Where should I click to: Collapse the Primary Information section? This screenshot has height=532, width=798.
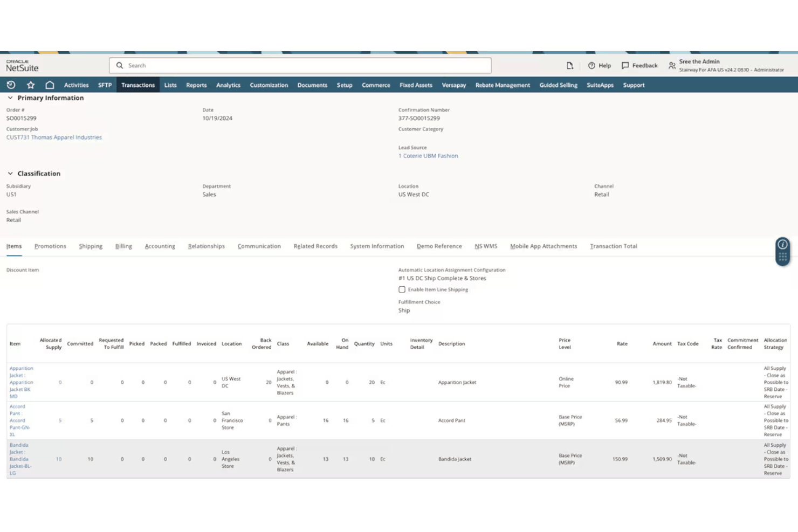pyautogui.click(x=10, y=98)
